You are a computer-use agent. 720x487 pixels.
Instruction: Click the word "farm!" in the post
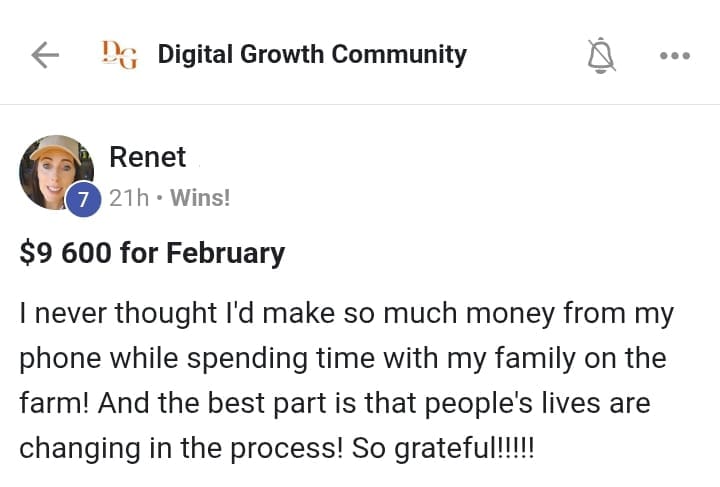[x=54, y=404]
